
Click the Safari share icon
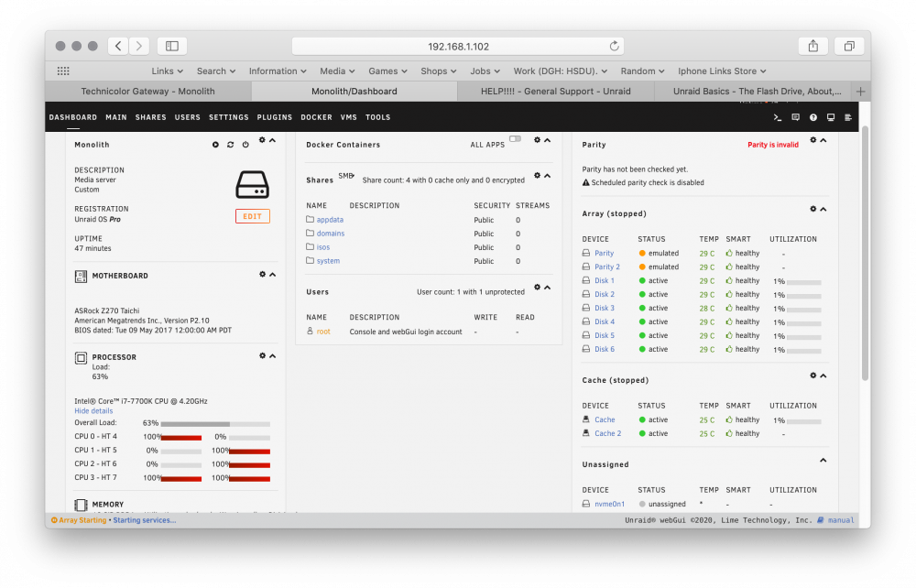tap(812, 46)
